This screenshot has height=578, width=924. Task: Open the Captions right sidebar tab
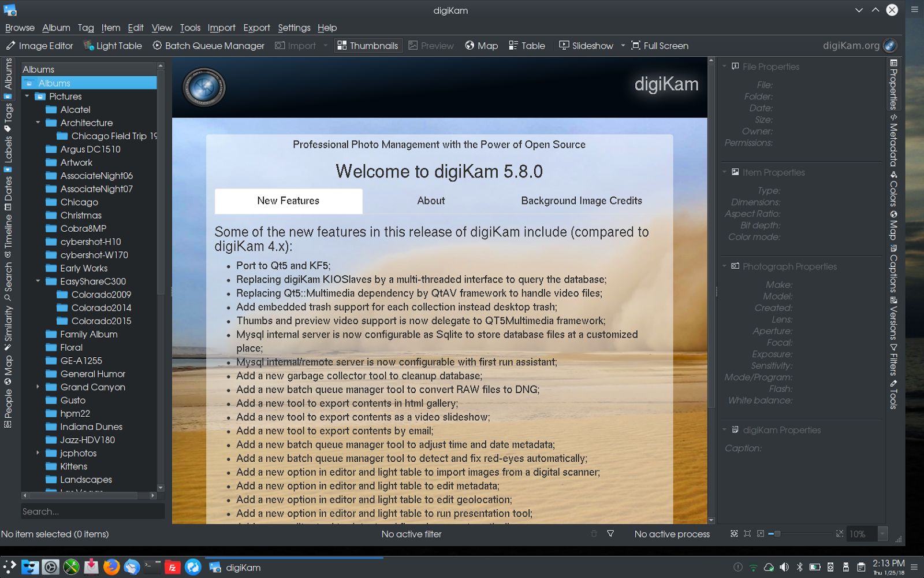(x=893, y=269)
